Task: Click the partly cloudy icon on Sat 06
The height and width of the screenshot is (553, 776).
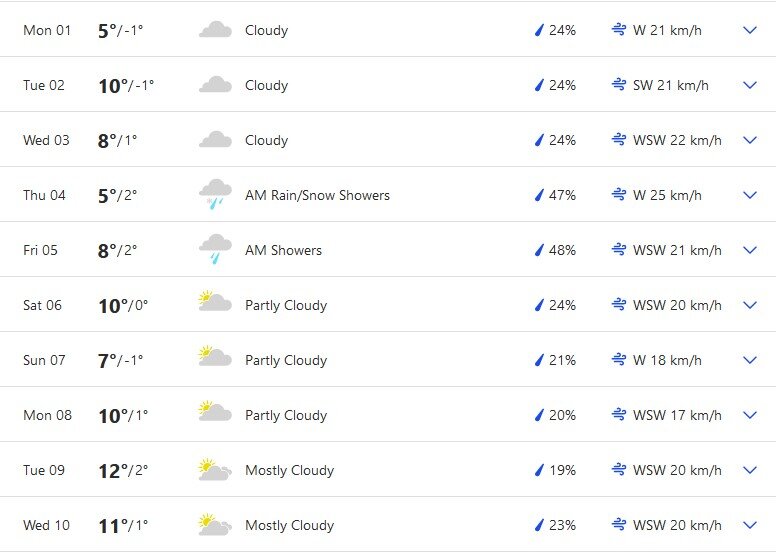Action: (x=215, y=301)
